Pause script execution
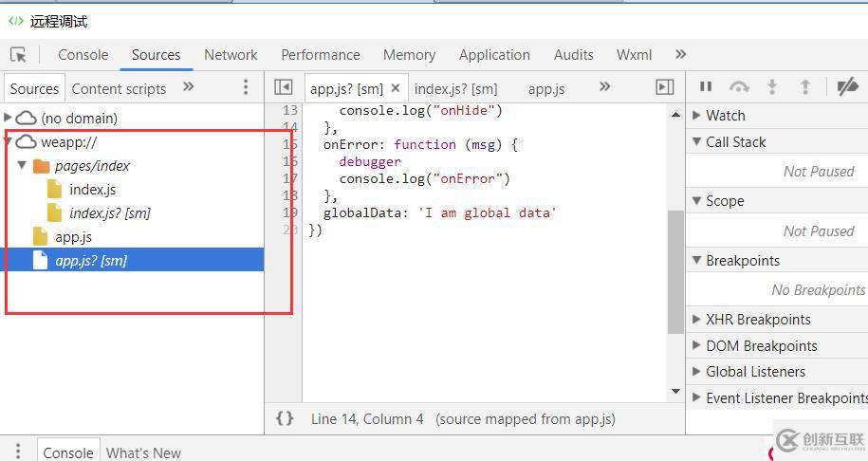This screenshot has height=461, width=868. click(x=706, y=86)
